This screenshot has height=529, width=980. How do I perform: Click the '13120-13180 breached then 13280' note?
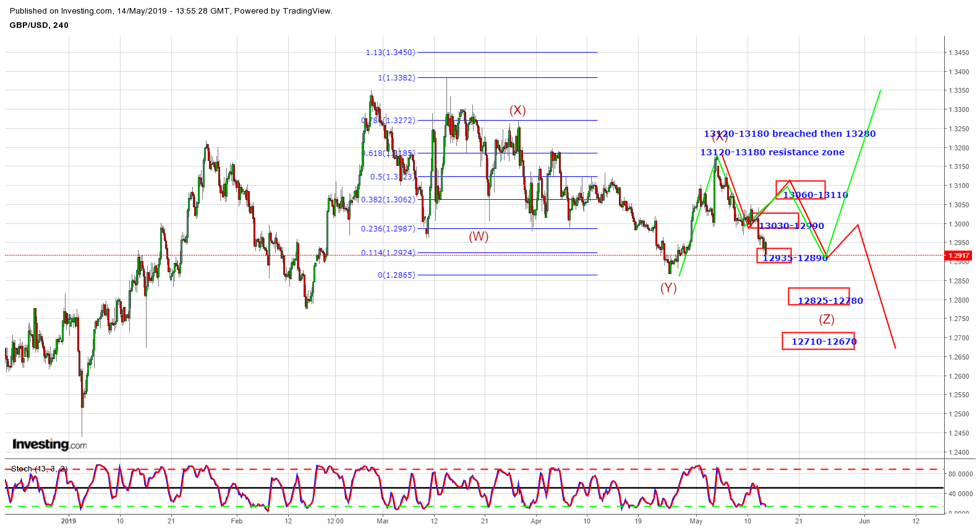[790, 134]
